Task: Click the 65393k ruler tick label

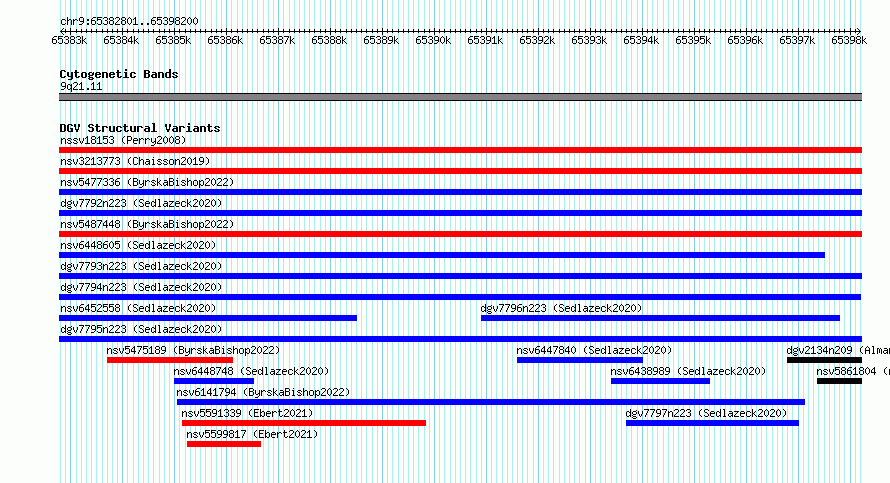Action: [589, 40]
